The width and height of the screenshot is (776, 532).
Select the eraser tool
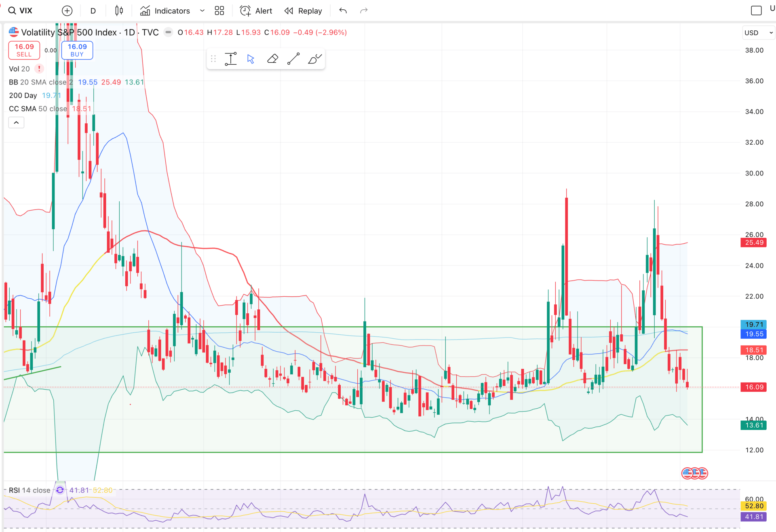coord(272,59)
